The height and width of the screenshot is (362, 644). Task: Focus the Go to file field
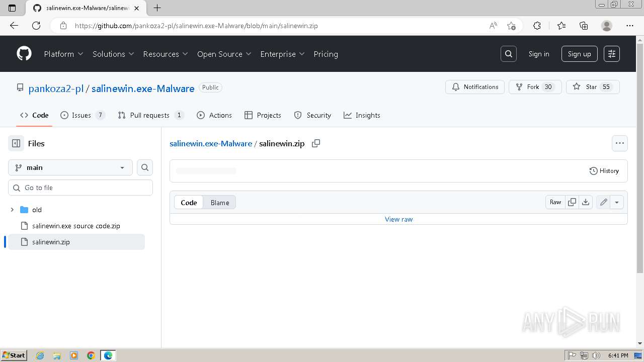click(x=80, y=188)
